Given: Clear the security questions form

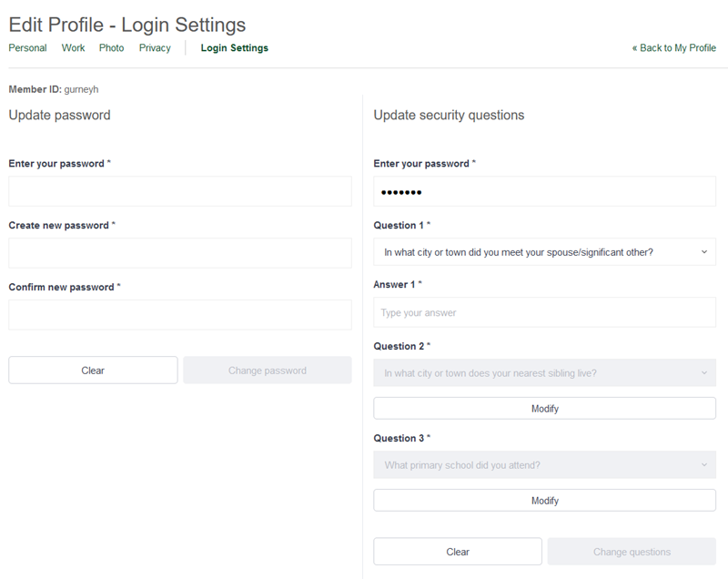Looking at the screenshot, I should 458,552.
